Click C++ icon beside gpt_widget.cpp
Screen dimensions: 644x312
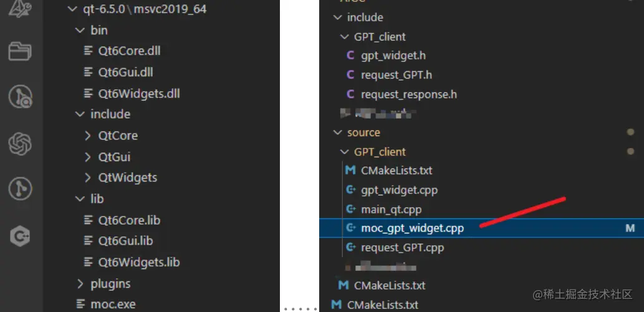point(351,190)
